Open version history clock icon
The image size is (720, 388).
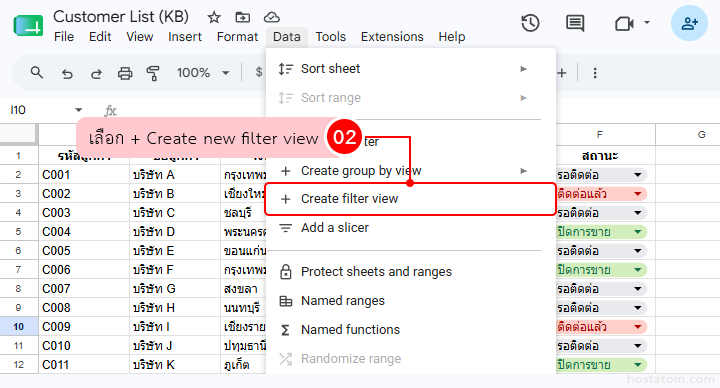point(530,23)
